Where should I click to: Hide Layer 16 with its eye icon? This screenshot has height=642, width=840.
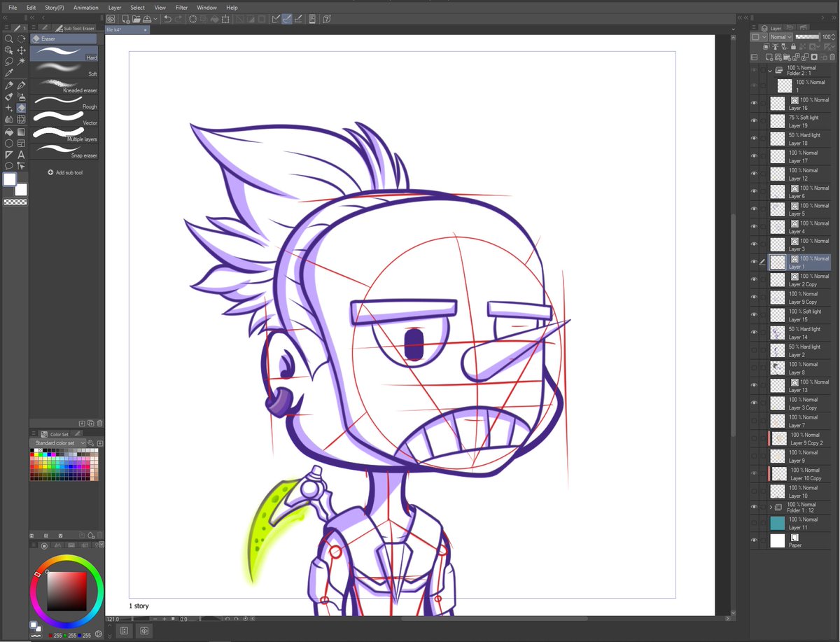(x=755, y=103)
